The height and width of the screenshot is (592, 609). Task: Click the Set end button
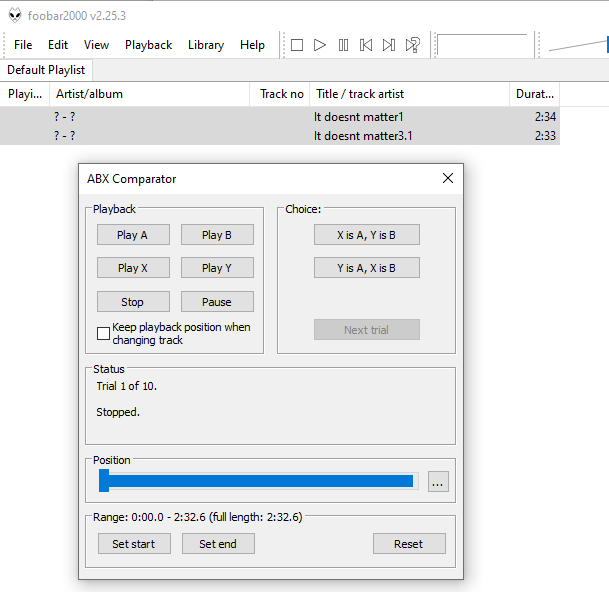tap(218, 543)
